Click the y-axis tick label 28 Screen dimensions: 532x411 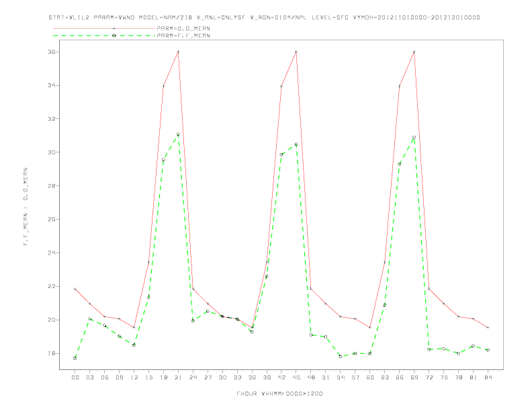tap(52, 186)
